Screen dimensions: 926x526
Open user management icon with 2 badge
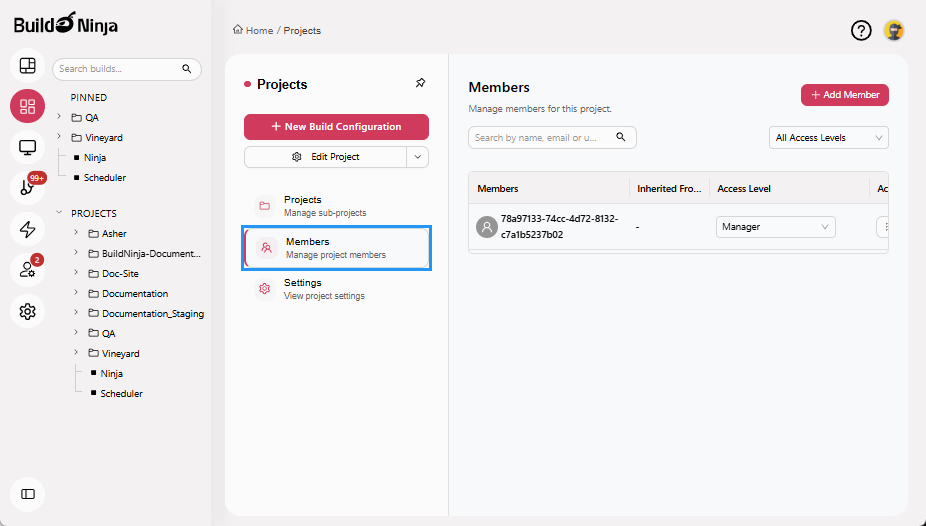click(x=27, y=270)
